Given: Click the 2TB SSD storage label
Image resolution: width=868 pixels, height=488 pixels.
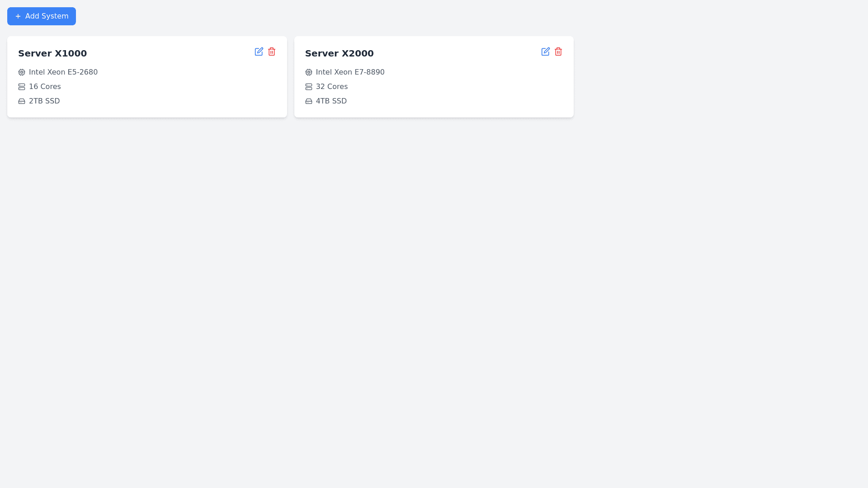Looking at the screenshot, I should 44,101.
